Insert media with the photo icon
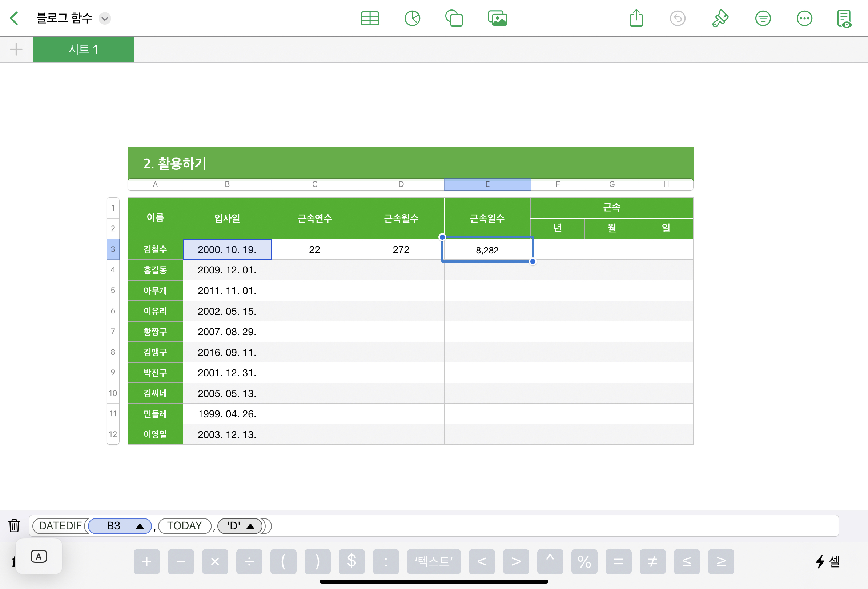Screen dimensions: 868x589 pyautogui.click(x=498, y=18)
